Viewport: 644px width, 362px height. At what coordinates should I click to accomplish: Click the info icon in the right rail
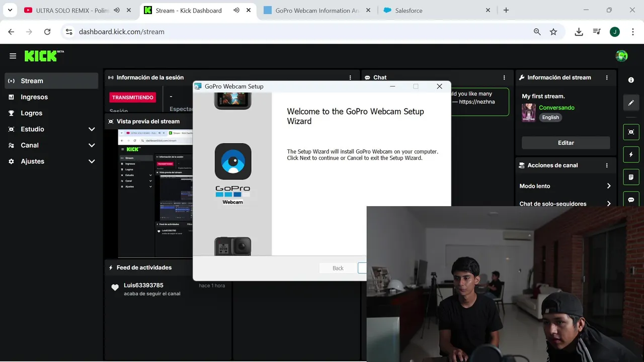(631, 80)
